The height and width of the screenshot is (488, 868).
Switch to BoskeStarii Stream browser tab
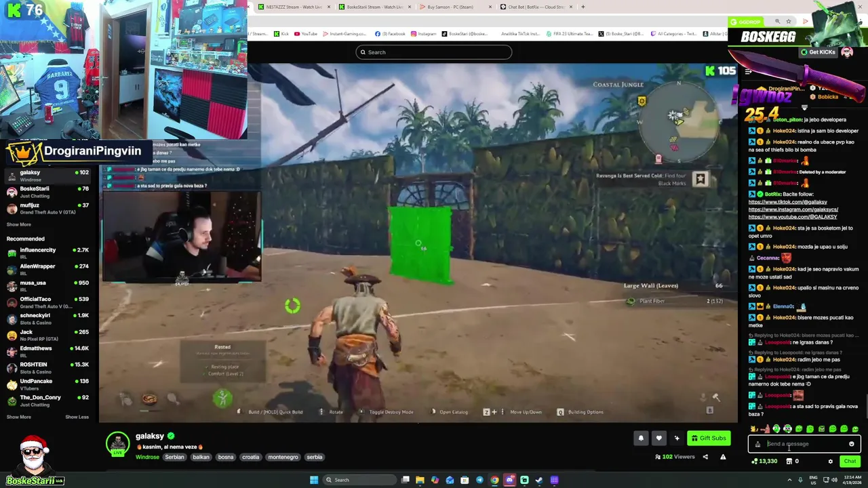[374, 7]
